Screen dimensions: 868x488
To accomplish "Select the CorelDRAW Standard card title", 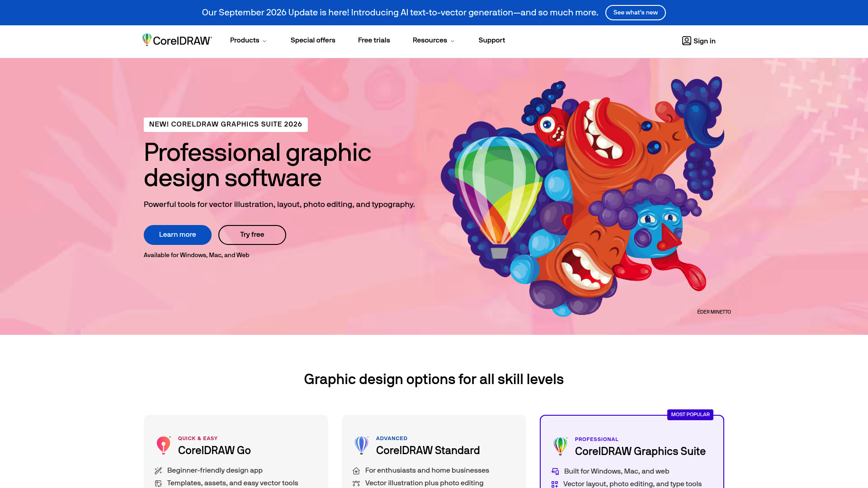I will [428, 450].
